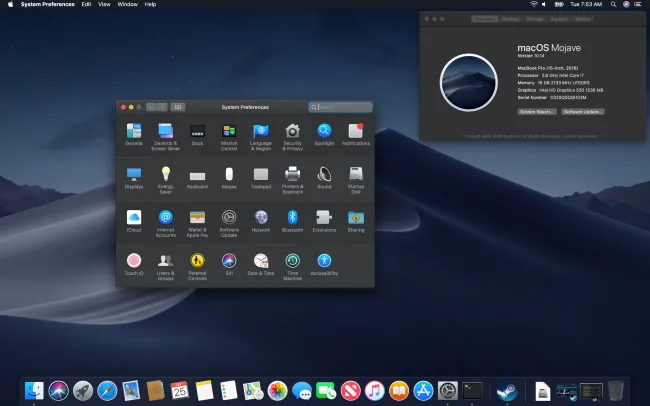The width and height of the screenshot is (650, 406).
Task: Open Printers & Scanners pane
Action: point(292,175)
